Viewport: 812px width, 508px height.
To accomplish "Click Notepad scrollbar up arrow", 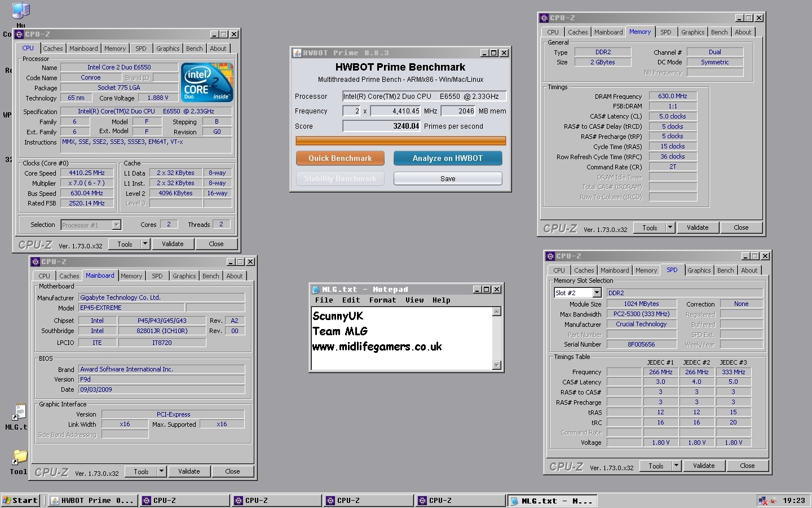I will pos(497,312).
